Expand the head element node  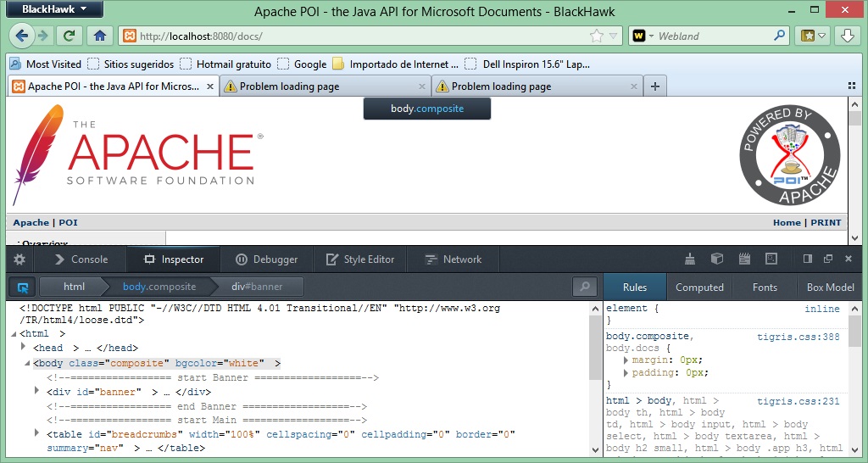[x=23, y=347]
